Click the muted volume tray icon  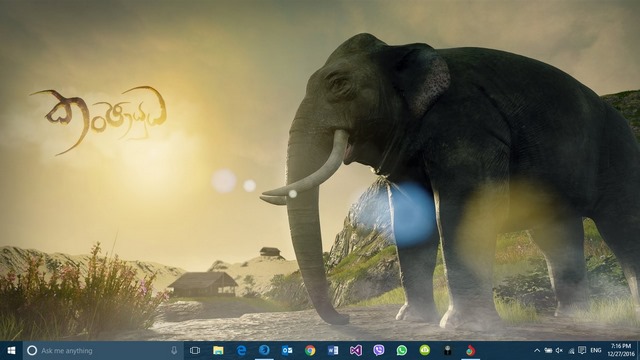[560, 351]
